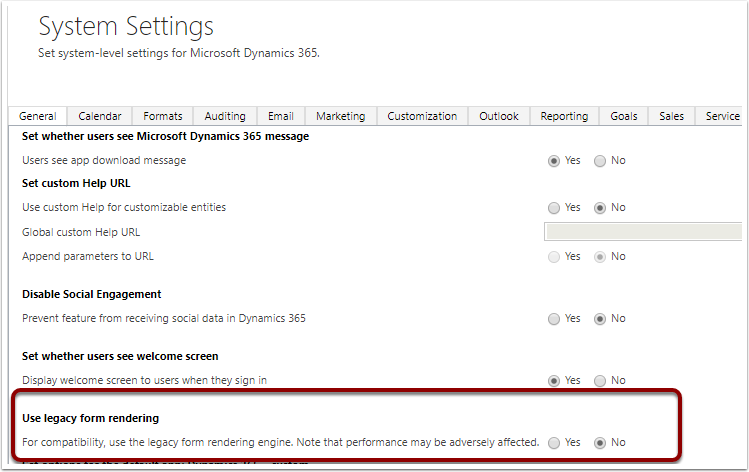Open the Sales tab
Viewport: 749px width, 472px height.
click(x=672, y=116)
